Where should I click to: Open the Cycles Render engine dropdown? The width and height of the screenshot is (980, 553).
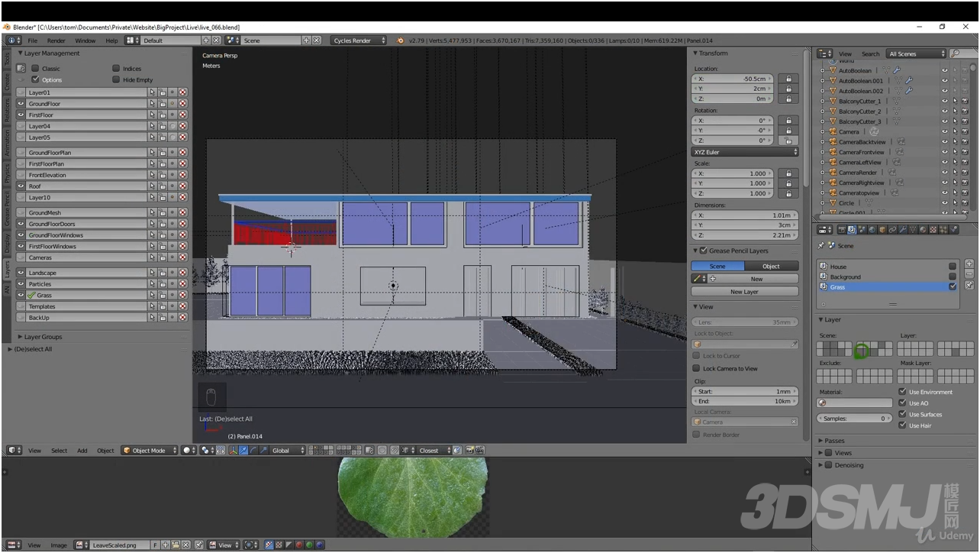click(x=359, y=40)
